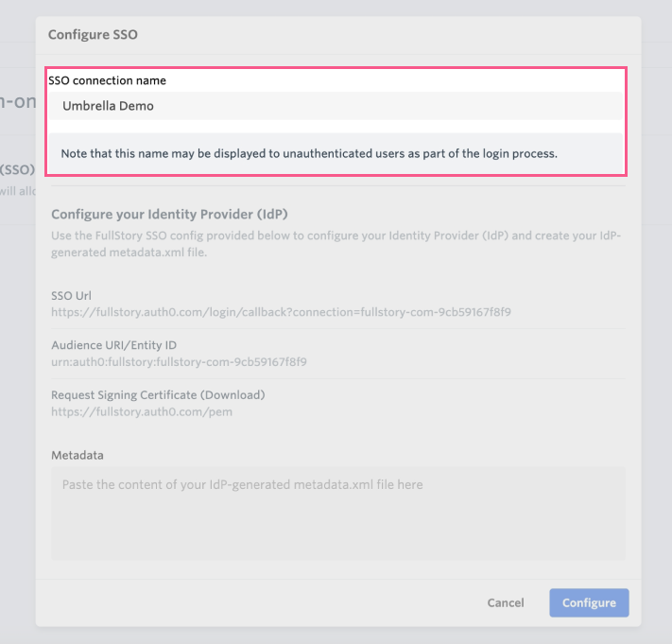Click the Metadata text area
Screen dimensions: 672x644
tap(337, 513)
